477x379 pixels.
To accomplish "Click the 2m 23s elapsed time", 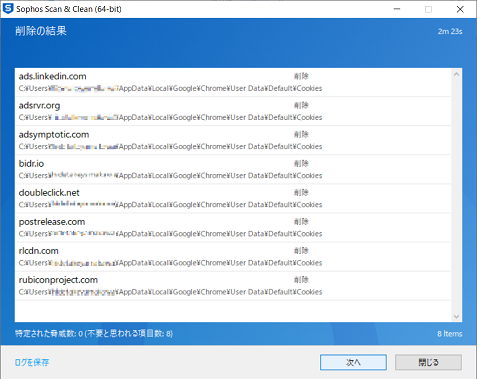I will click(450, 31).
